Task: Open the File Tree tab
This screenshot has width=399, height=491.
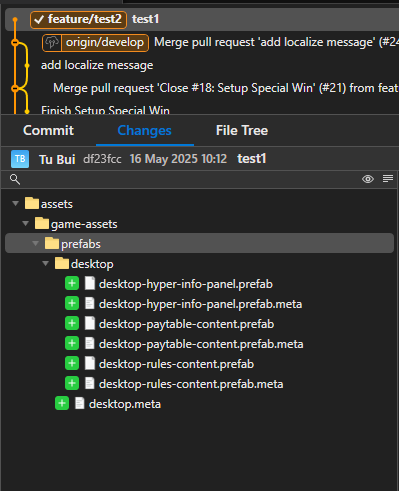Action: (x=242, y=131)
